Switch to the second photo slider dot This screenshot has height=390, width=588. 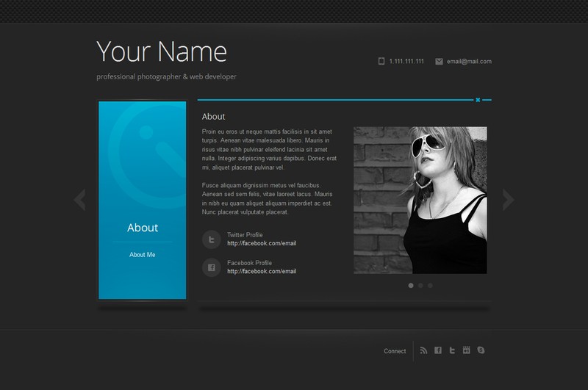pyautogui.click(x=420, y=285)
